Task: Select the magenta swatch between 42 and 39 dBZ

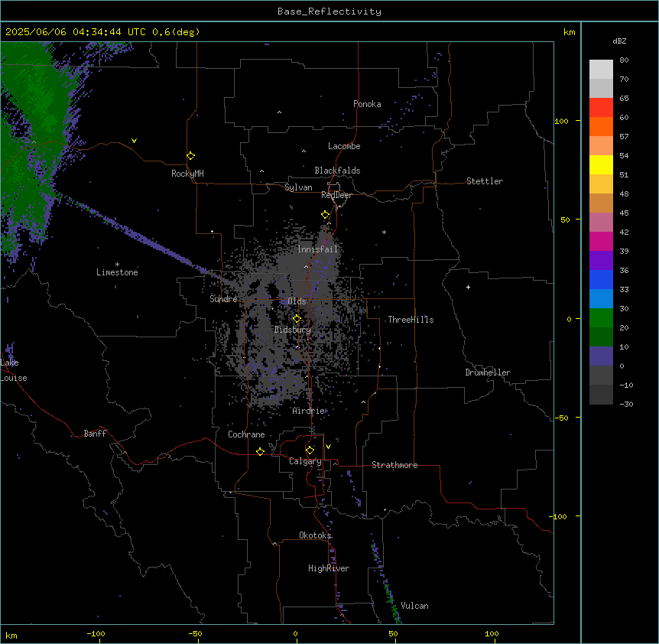Action: [601, 241]
